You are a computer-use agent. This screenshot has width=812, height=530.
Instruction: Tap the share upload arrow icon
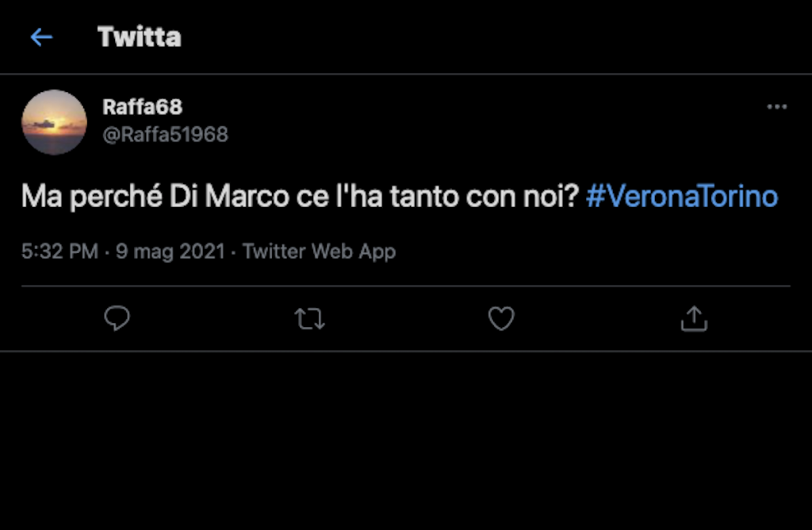(x=694, y=318)
